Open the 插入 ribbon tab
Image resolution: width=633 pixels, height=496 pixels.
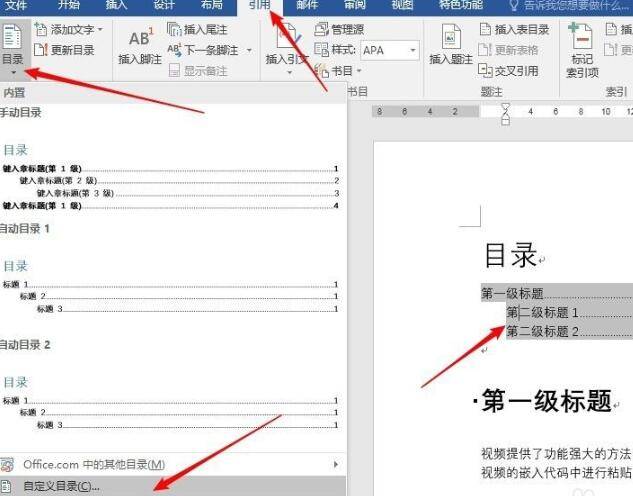click(116, 6)
